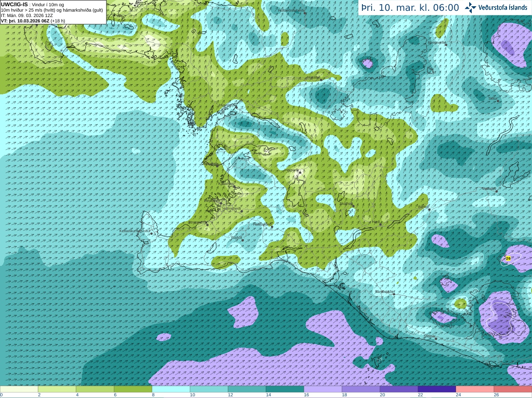Screen dimensions: 532x398
Task: Click the 22–24 m/s dark indigo swatch
Action: pos(437,389)
